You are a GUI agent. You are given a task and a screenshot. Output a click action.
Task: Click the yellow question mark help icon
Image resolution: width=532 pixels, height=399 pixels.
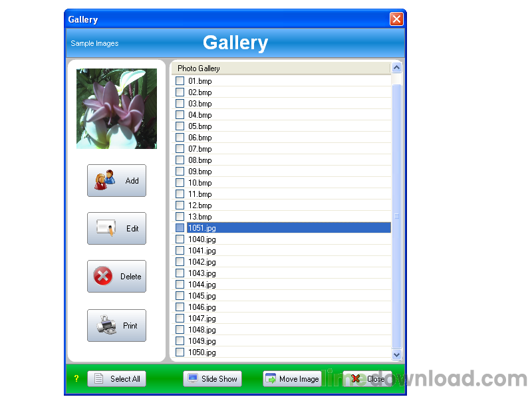(76, 378)
